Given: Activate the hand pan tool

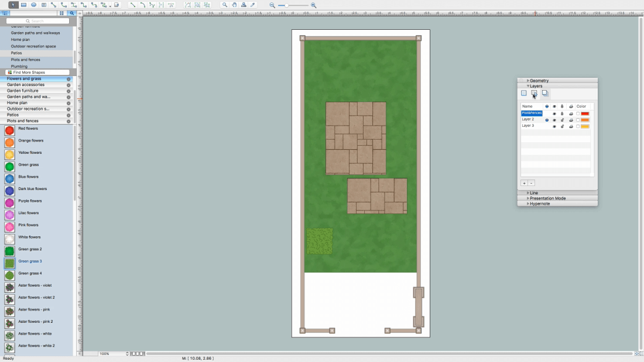Looking at the screenshot, I should [234, 5].
